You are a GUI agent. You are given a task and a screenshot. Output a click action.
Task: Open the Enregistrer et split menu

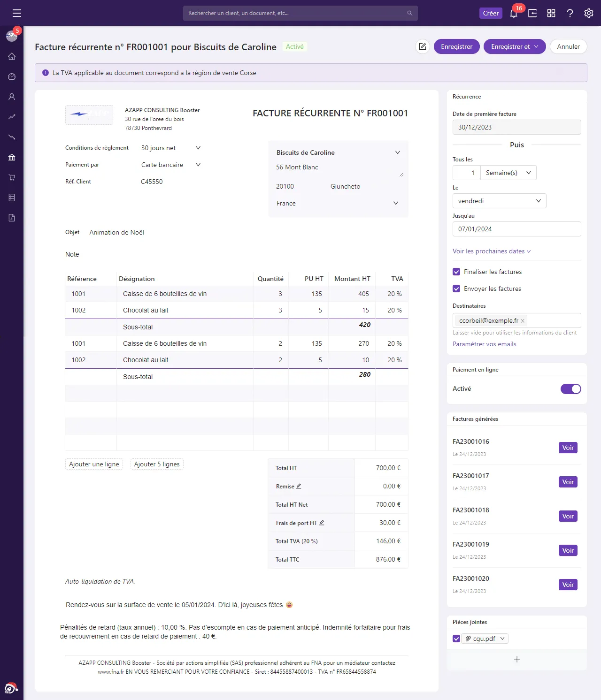click(x=515, y=46)
